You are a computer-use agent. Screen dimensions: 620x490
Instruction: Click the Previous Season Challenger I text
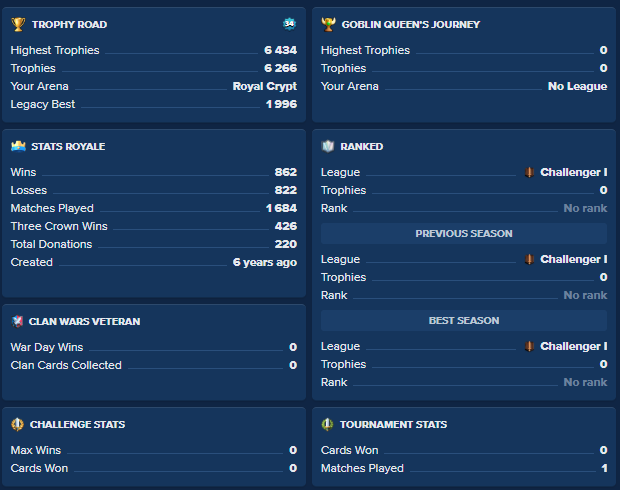tap(574, 259)
